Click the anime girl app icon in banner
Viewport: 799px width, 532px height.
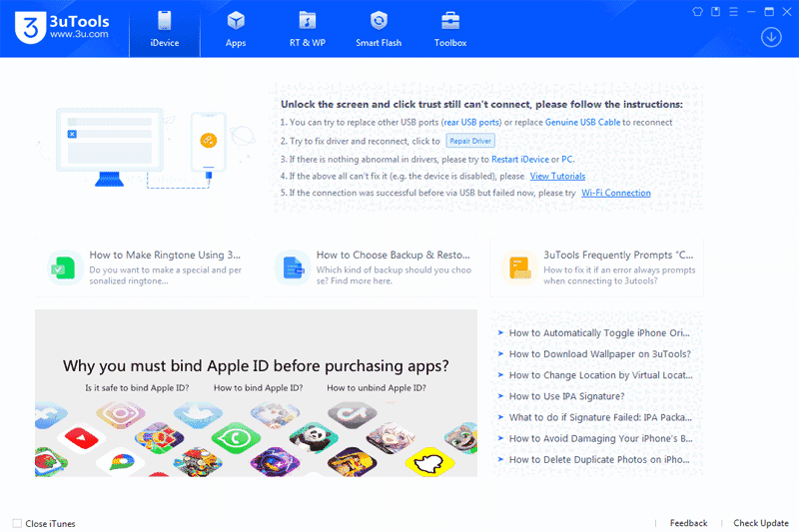[x=391, y=438]
